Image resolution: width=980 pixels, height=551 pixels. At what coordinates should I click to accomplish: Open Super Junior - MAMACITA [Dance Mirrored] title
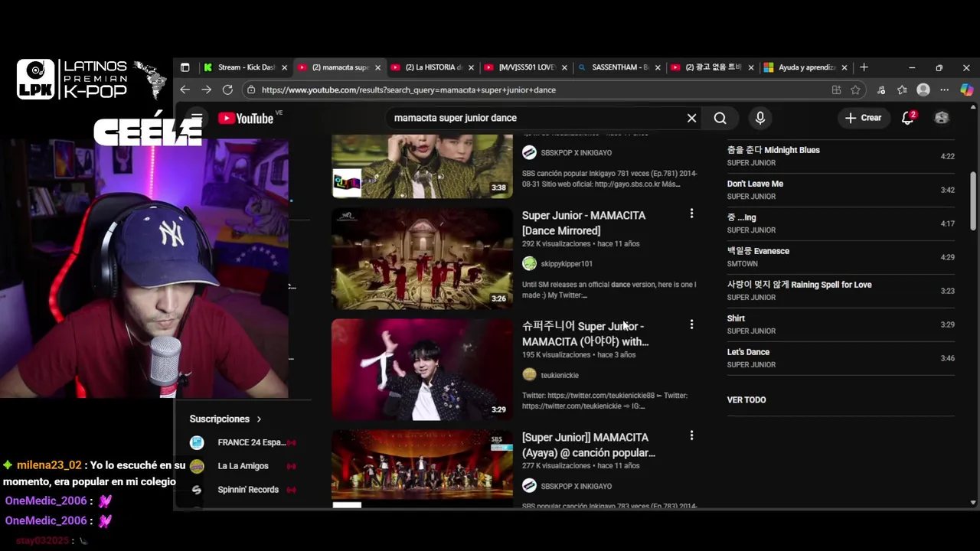tap(584, 223)
